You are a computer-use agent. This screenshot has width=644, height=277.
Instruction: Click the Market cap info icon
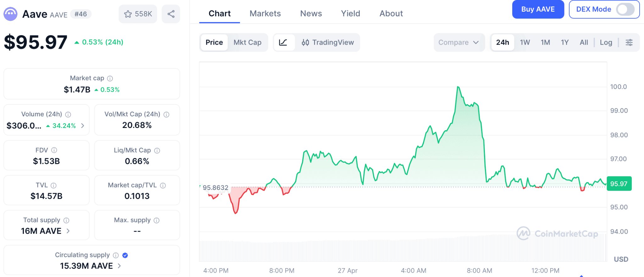tap(110, 78)
